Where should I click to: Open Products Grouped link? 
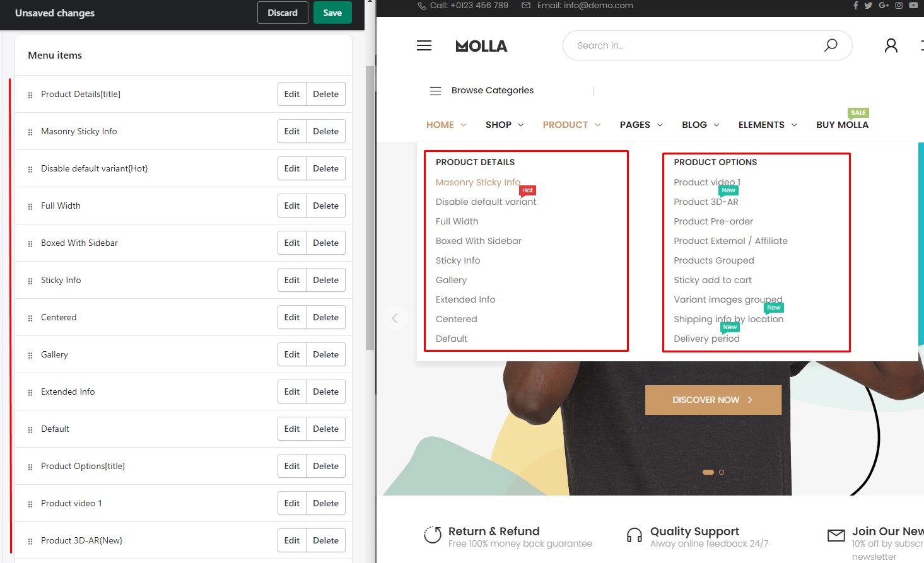(714, 260)
